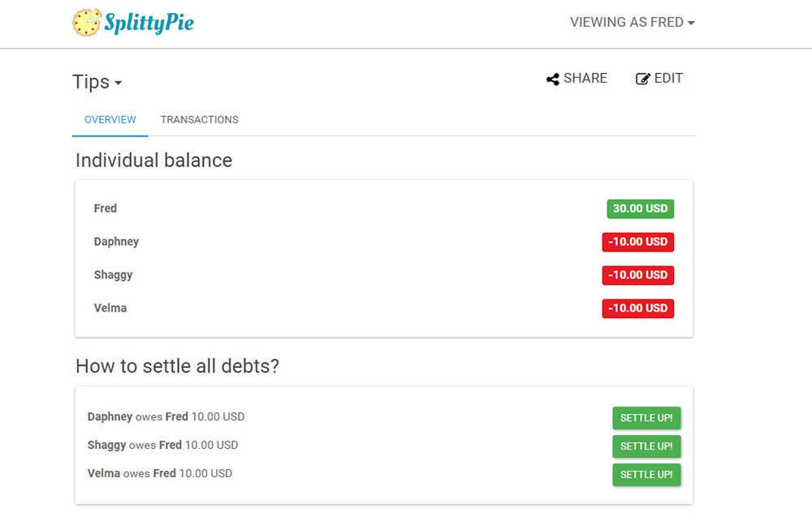Screen dimensions: 812x521
Task: Click Fred's 30.00 USD green badge
Action: point(640,209)
